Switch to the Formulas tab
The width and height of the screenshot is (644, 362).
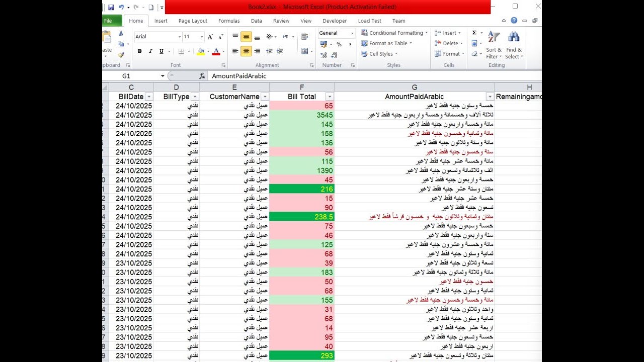tap(229, 21)
